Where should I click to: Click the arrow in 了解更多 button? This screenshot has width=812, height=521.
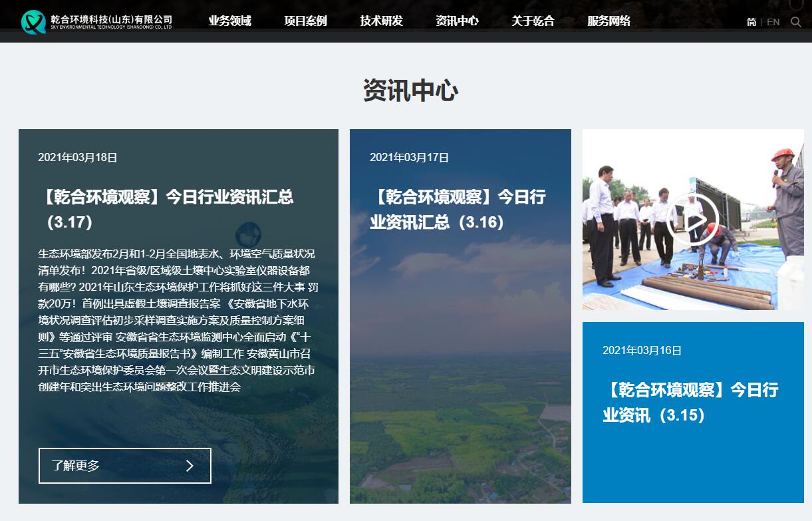pyautogui.click(x=190, y=466)
